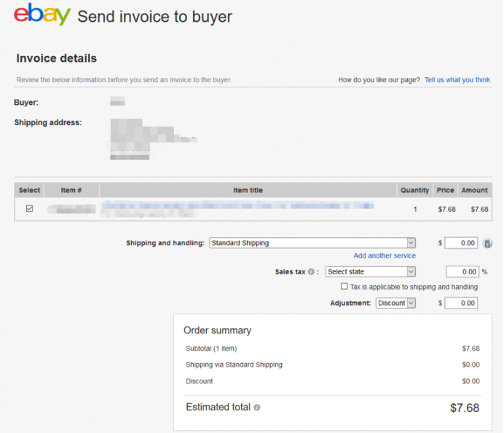Click the adjustment amount input field

click(461, 303)
